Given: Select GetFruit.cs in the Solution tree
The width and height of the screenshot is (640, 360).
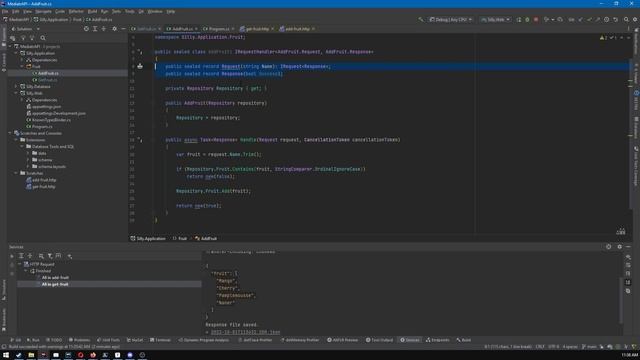Looking at the screenshot, I should coord(48,80).
